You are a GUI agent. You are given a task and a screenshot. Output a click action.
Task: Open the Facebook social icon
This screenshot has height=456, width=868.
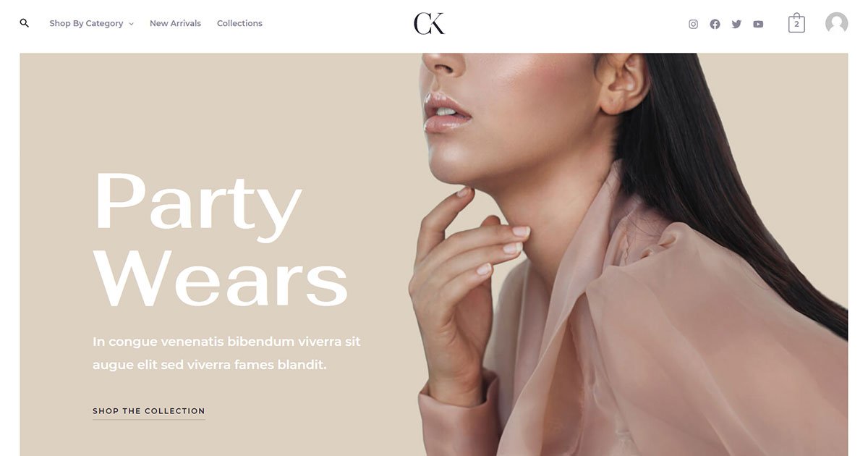point(715,24)
